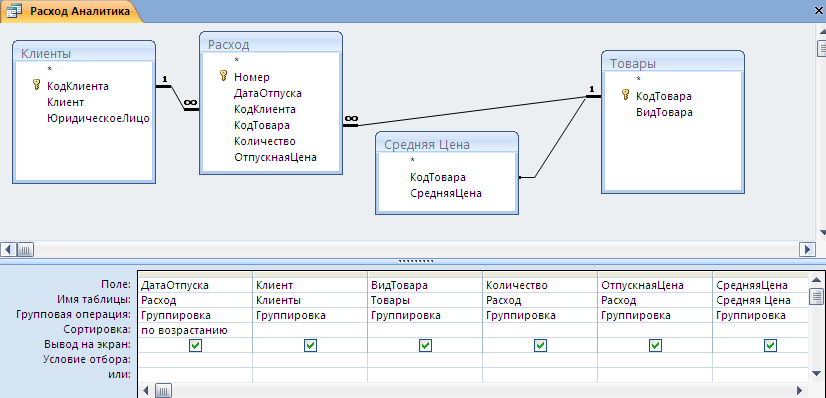826x398 pixels.
Task: Click the query icon in the Расход Аналитика tab
Action: [14, 11]
